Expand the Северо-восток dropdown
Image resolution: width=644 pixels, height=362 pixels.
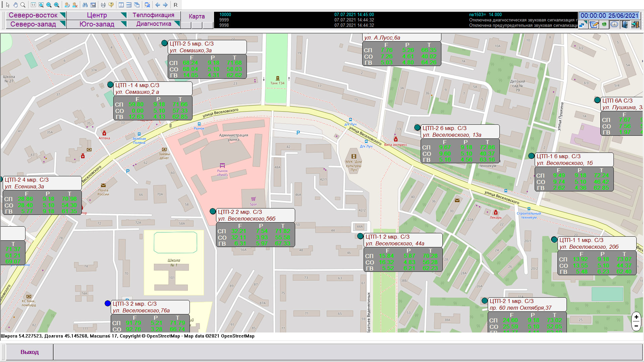(x=63, y=15)
